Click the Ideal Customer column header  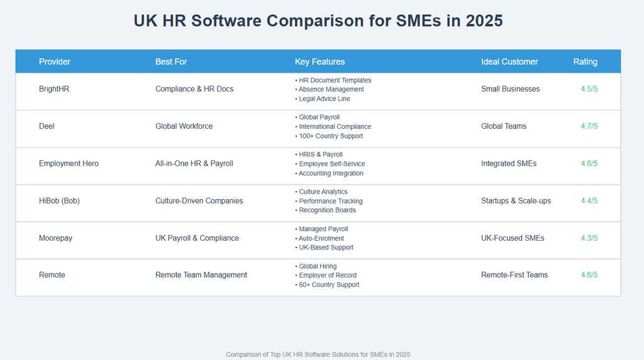pos(509,62)
